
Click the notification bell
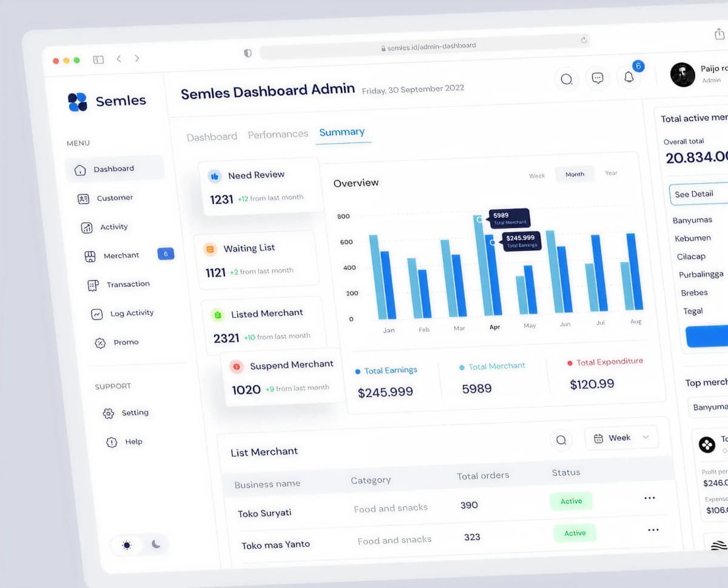629,77
